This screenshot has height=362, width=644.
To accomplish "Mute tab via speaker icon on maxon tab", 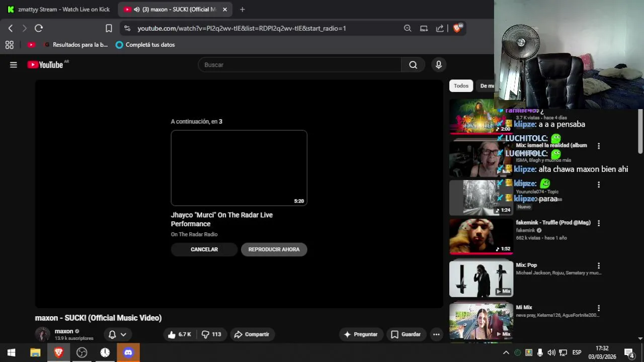I will 137,10.
